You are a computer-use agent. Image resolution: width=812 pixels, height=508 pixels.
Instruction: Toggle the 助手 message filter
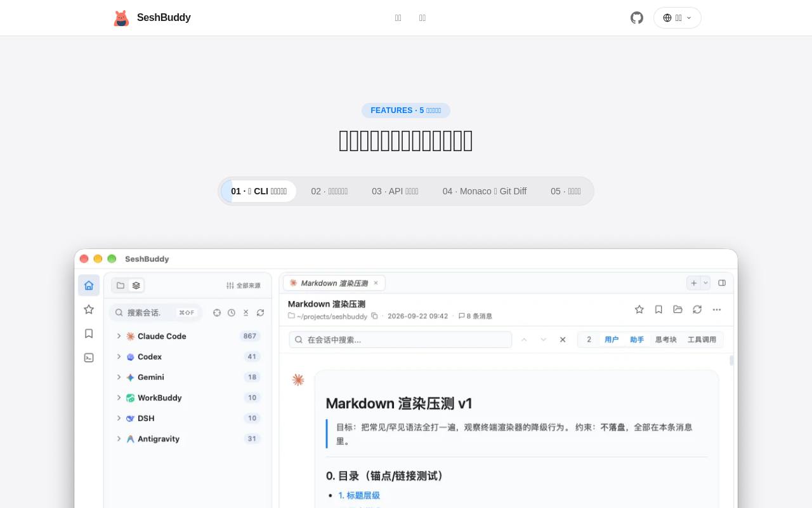coord(637,340)
